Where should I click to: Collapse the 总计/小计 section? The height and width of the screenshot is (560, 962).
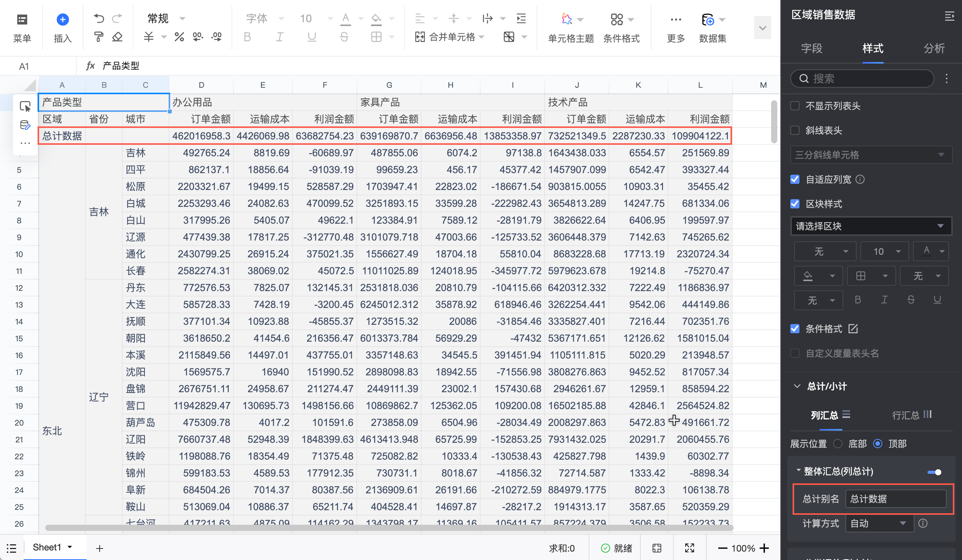pyautogui.click(x=798, y=386)
